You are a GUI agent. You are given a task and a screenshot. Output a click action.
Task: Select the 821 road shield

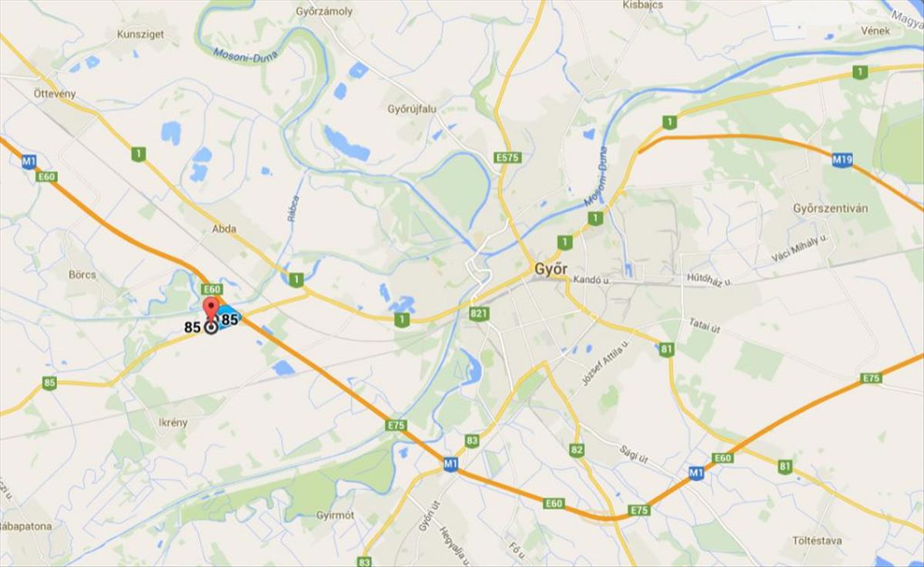(478, 314)
